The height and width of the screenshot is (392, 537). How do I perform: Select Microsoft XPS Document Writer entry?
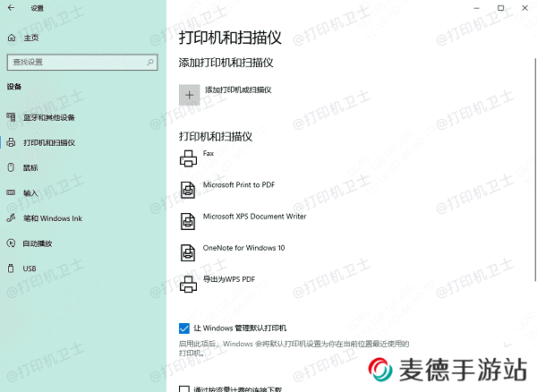(254, 217)
